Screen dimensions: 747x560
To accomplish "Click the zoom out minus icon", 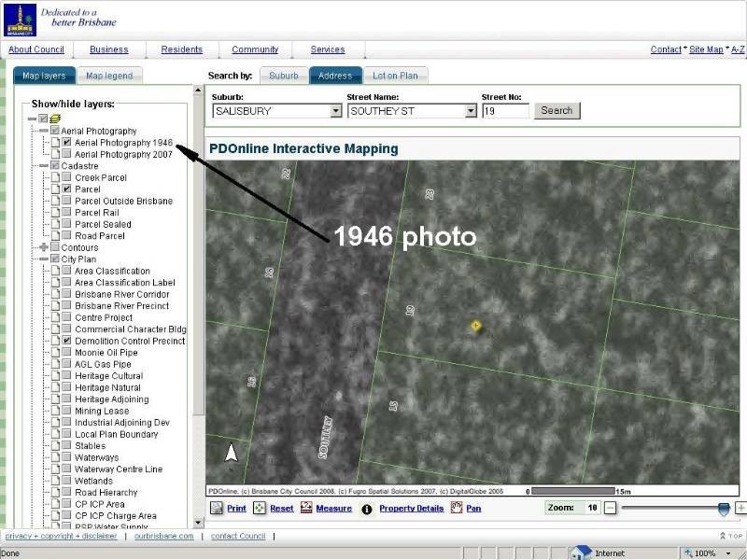I will click(610, 508).
